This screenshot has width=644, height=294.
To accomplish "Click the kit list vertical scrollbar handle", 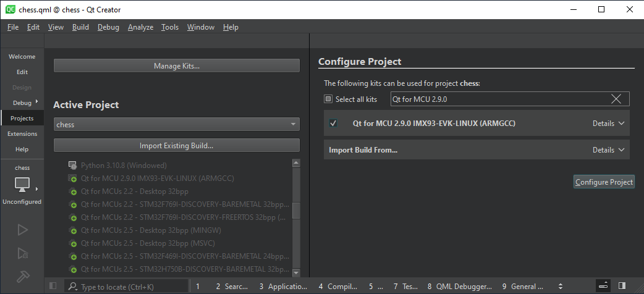I will 295,211.
